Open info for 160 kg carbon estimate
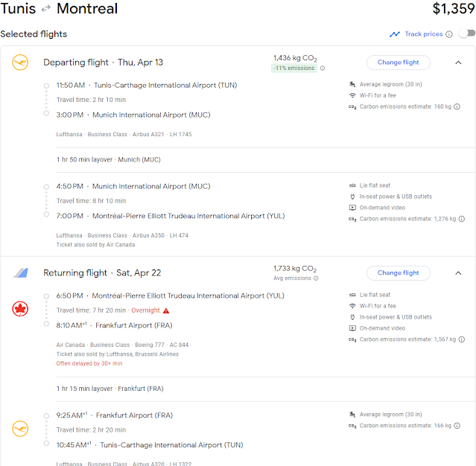This screenshot has height=466, width=476. pyautogui.click(x=457, y=106)
